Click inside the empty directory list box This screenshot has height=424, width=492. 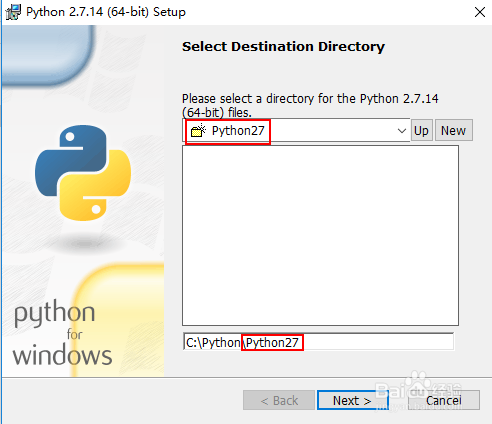point(320,235)
